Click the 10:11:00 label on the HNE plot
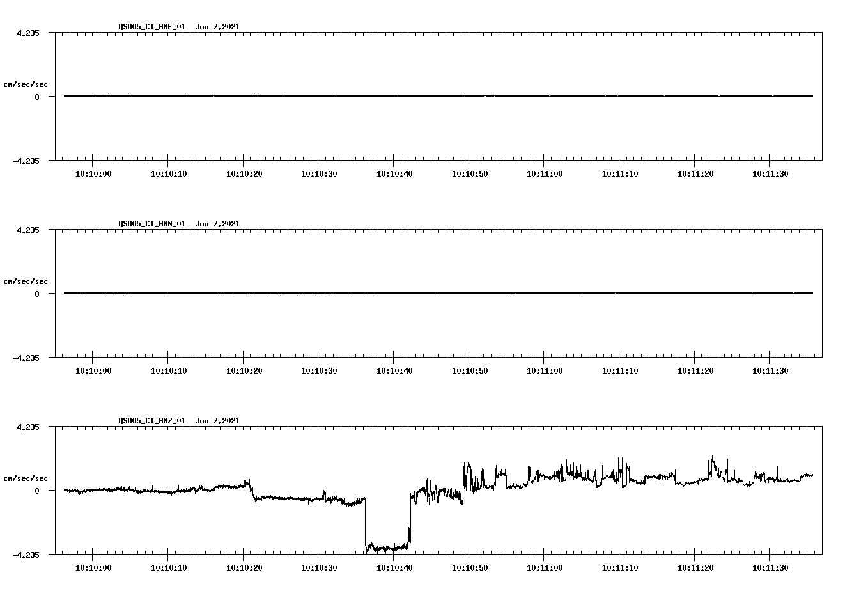This screenshot has height=591, width=868. click(545, 174)
